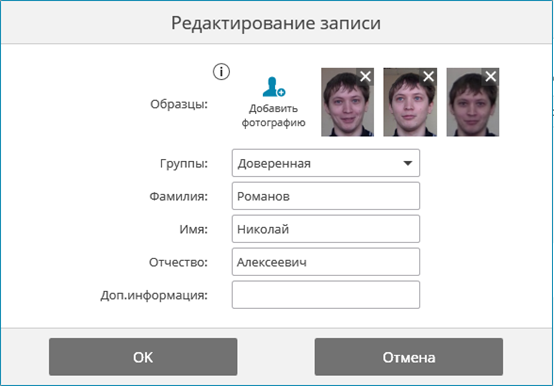Click the Группы label
The image size is (555, 386).
pyautogui.click(x=184, y=164)
